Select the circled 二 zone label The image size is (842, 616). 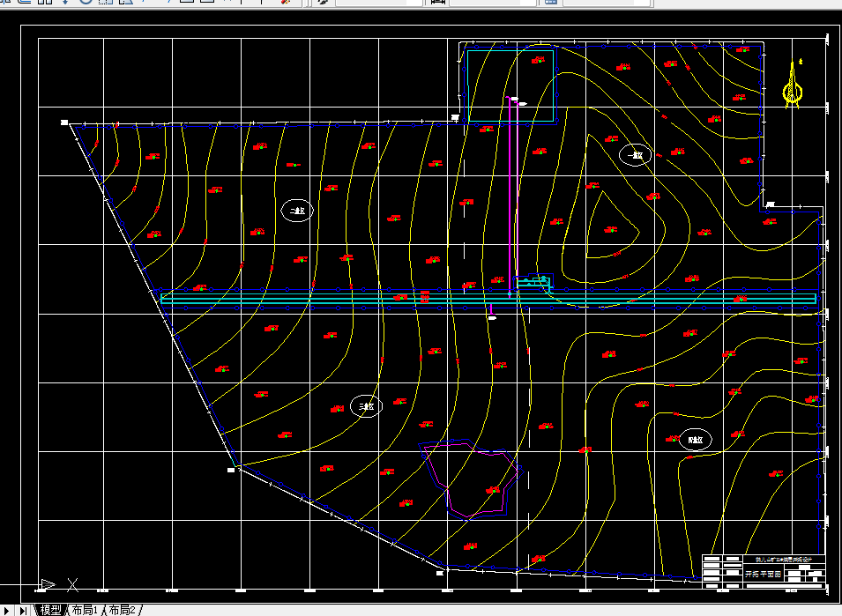tap(297, 211)
